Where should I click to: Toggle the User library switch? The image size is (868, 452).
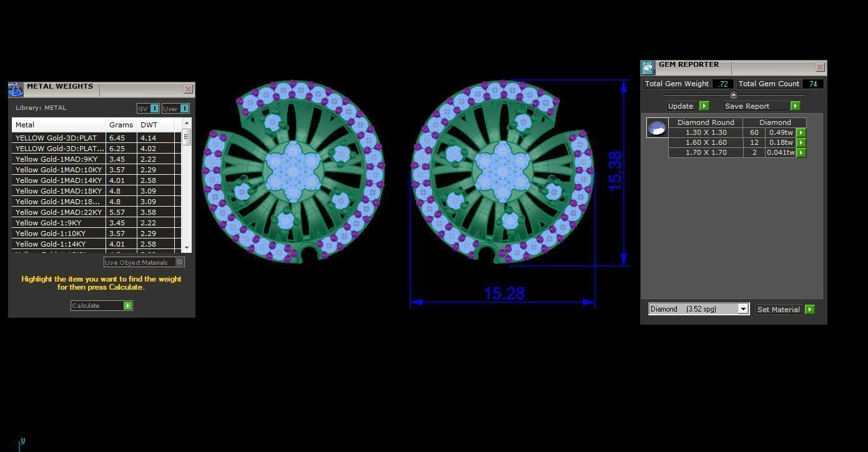pyautogui.click(x=184, y=109)
